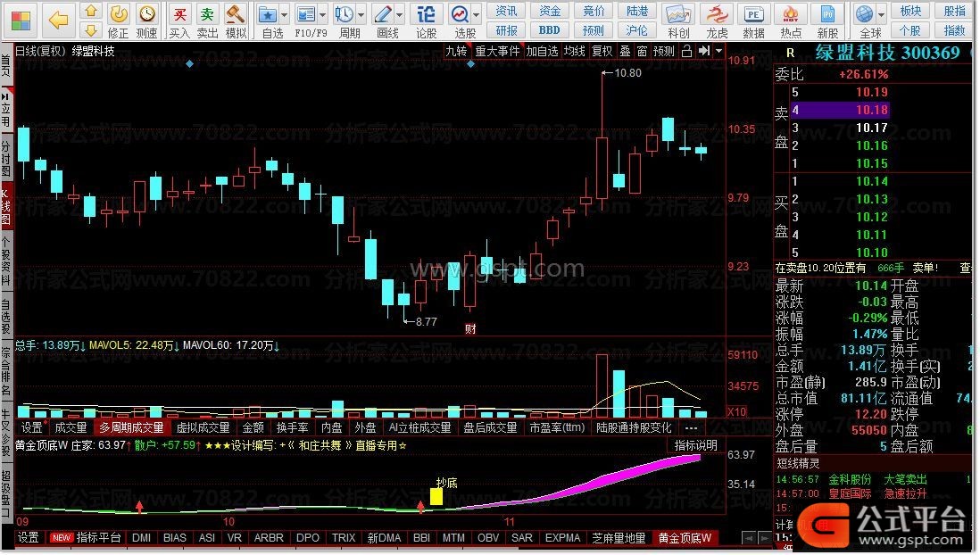Click the 抄底 yellow signal block
980x555 pixels.
[x=436, y=496]
